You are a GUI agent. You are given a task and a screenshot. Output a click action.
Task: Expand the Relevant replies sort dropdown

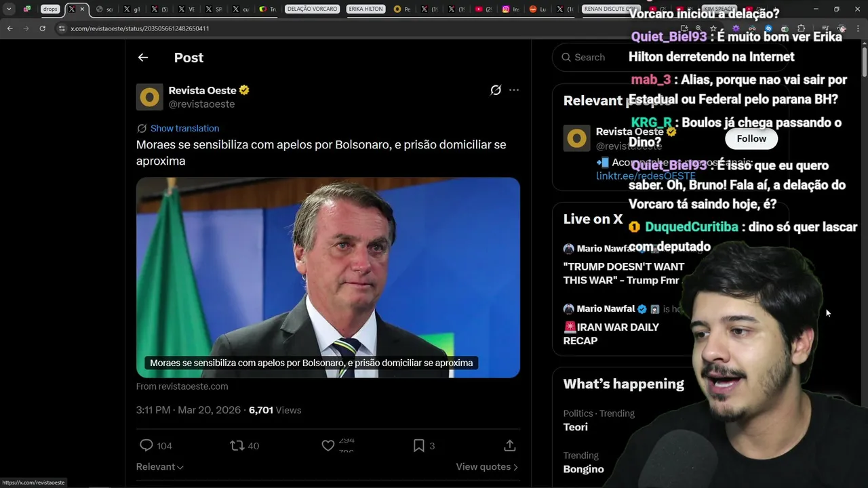tap(159, 466)
